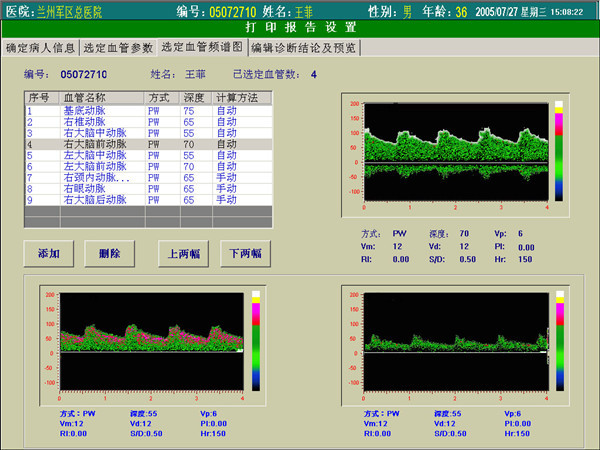Select the 左大脑中动脉 vessel entry
600x450 pixels.
pos(94,155)
